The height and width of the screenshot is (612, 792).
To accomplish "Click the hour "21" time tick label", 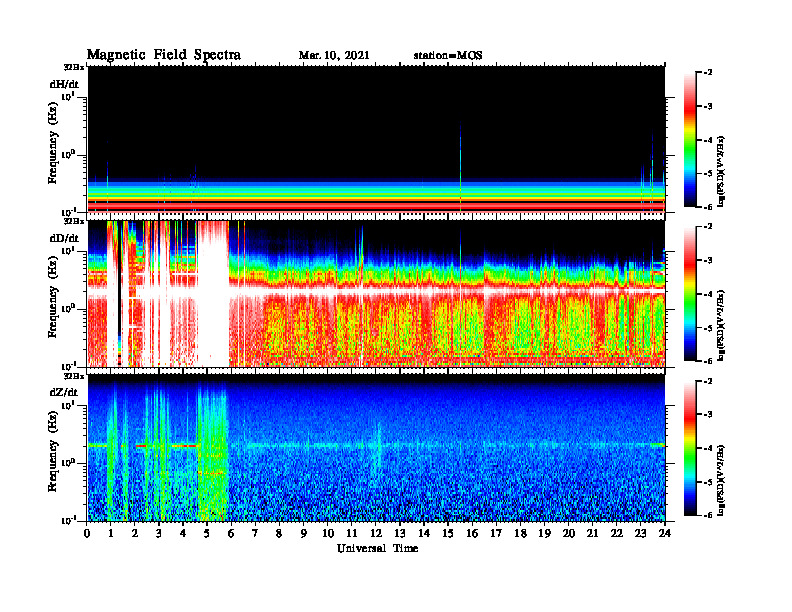I will pos(592,533).
